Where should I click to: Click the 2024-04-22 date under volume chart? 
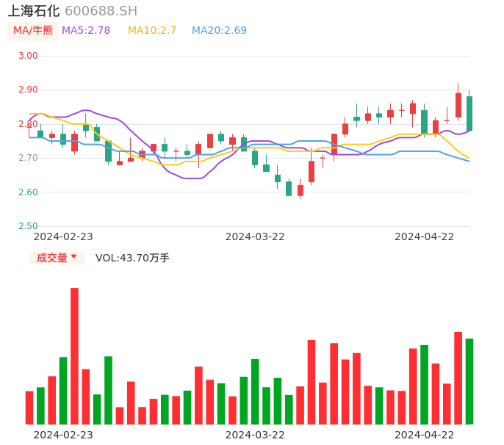[x=425, y=435]
